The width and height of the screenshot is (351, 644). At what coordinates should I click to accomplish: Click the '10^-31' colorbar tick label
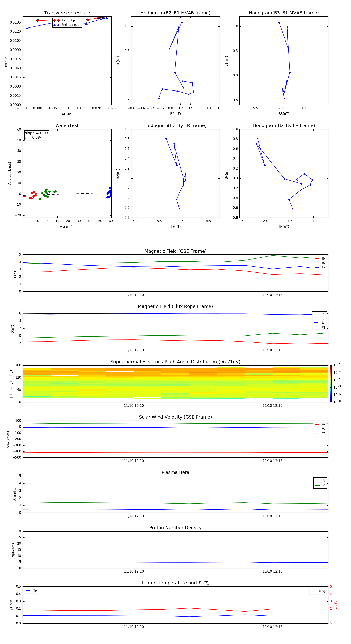tap(337, 402)
